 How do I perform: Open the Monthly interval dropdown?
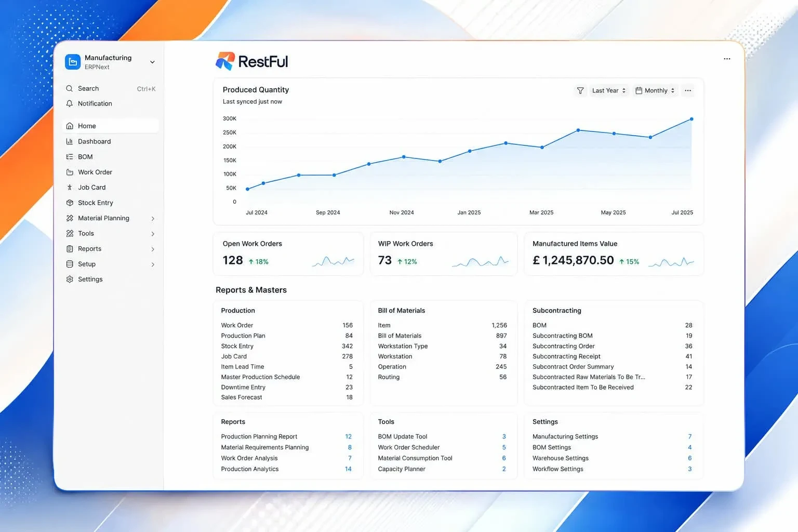[x=655, y=90]
